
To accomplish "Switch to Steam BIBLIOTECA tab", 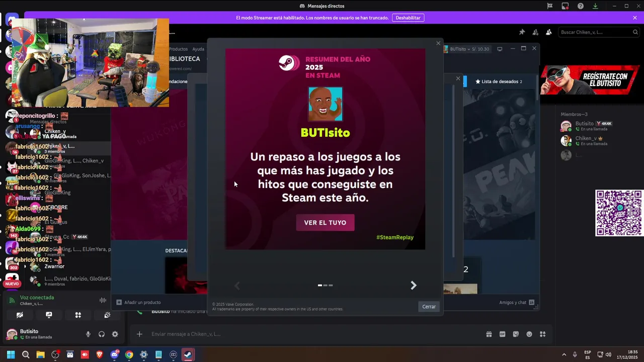I will (185, 59).
